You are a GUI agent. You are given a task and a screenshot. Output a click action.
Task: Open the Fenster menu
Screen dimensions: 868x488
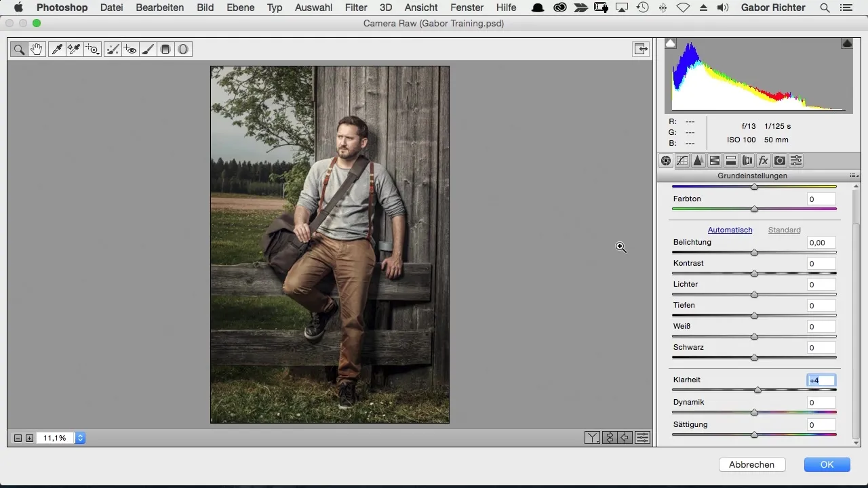click(467, 7)
